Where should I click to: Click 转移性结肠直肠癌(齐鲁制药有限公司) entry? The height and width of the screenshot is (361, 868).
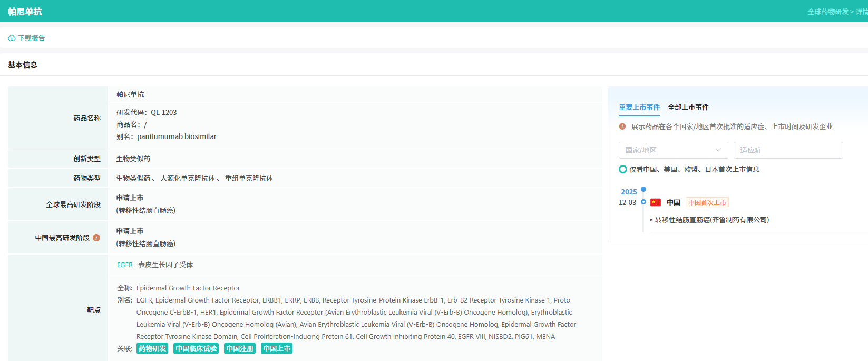click(x=712, y=220)
